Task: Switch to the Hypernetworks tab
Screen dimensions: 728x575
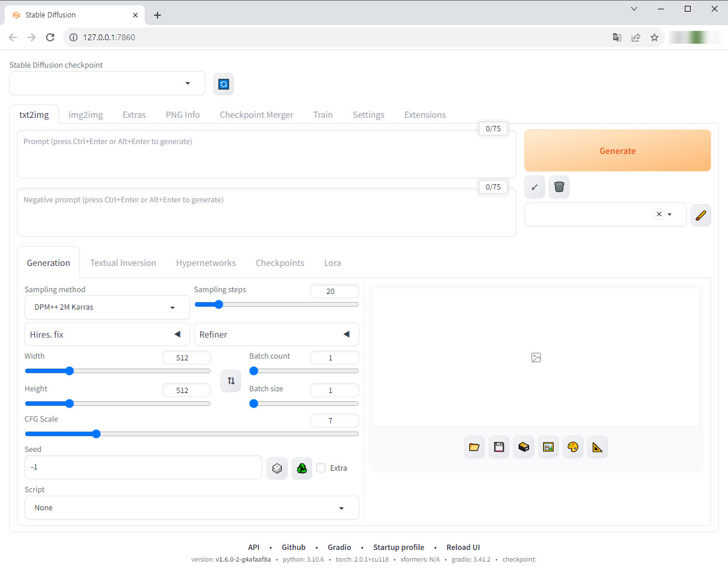Action: [x=206, y=263]
